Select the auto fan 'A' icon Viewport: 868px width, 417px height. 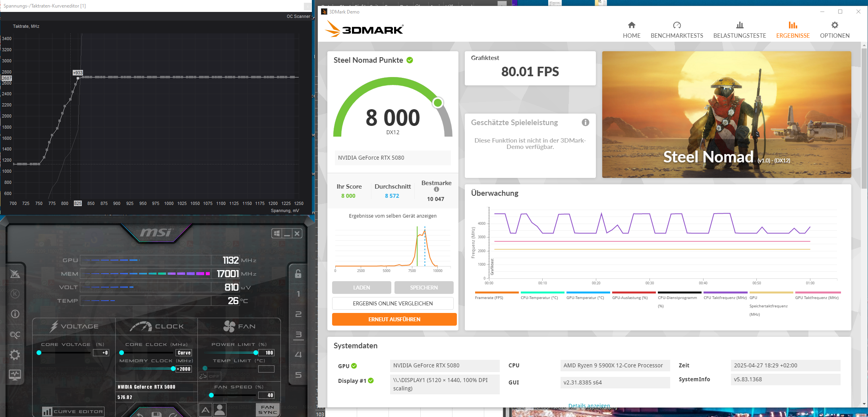[x=205, y=410]
